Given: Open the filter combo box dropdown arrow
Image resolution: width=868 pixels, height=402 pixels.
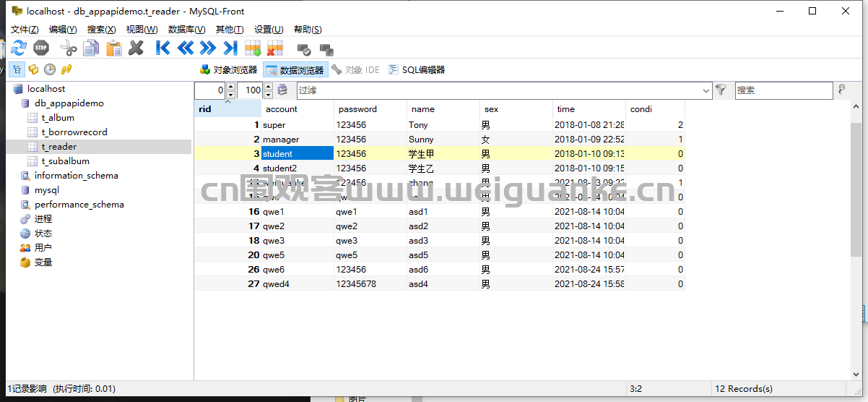Looking at the screenshot, I should pyautogui.click(x=706, y=90).
